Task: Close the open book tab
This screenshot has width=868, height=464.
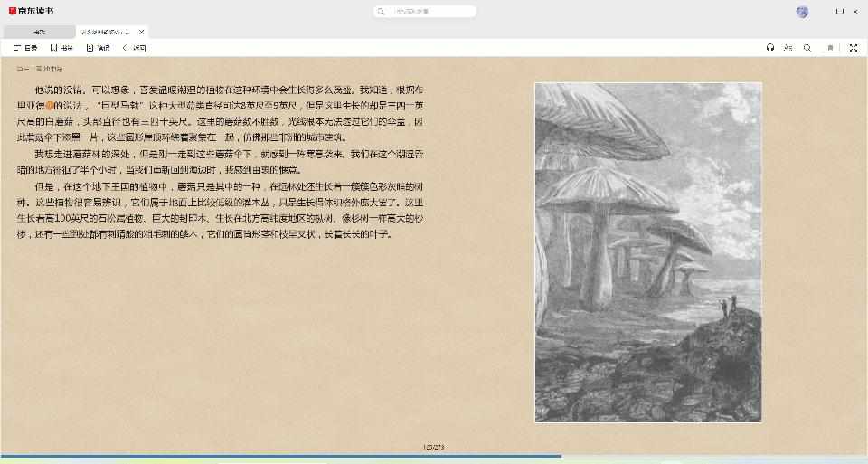Action: coord(142,33)
